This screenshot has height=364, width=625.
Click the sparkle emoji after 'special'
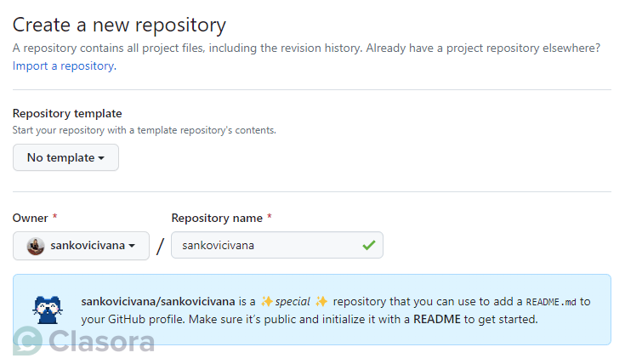point(321,302)
